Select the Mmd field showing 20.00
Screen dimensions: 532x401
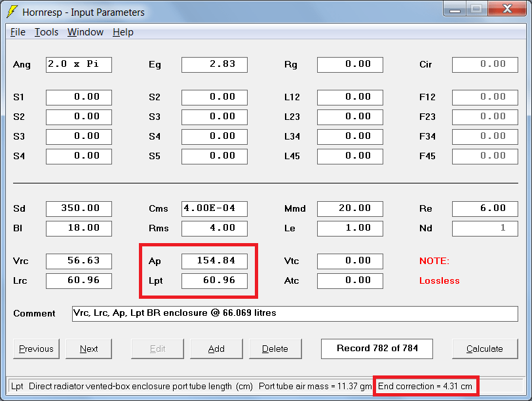click(350, 209)
